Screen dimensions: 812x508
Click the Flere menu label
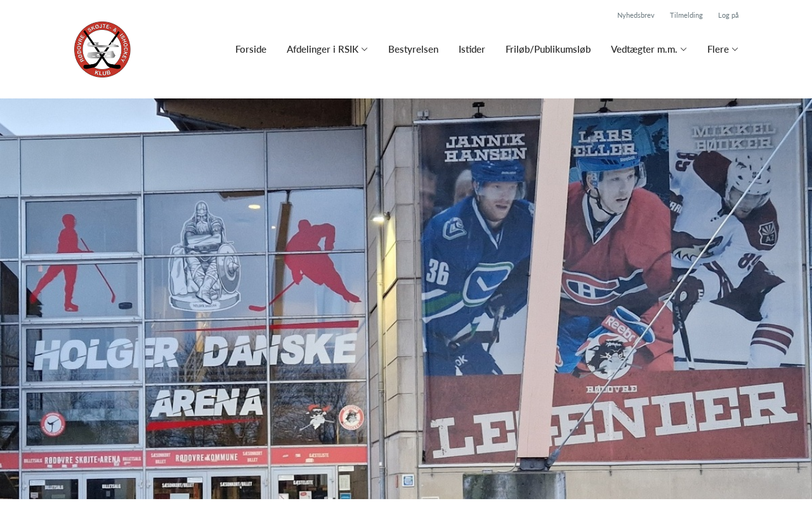pyautogui.click(x=717, y=49)
